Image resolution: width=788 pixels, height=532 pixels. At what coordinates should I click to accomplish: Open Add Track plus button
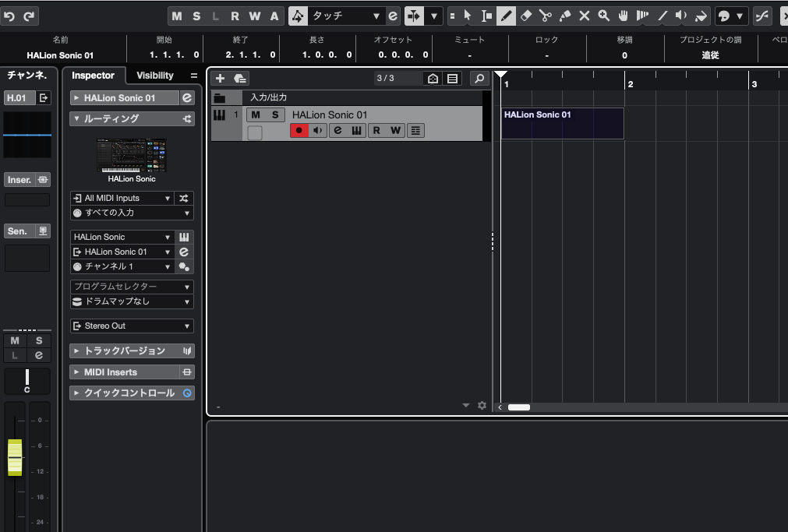point(220,79)
